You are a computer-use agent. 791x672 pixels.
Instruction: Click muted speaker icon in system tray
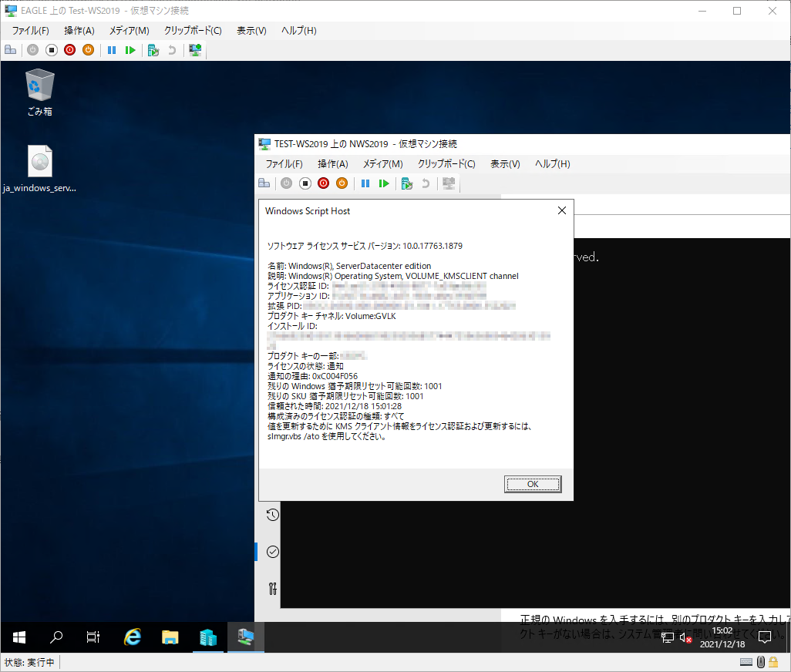[x=685, y=638]
